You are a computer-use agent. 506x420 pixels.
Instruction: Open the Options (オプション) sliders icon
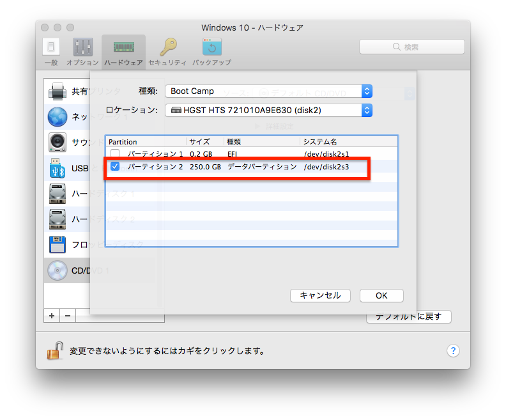pyautogui.click(x=83, y=47)
